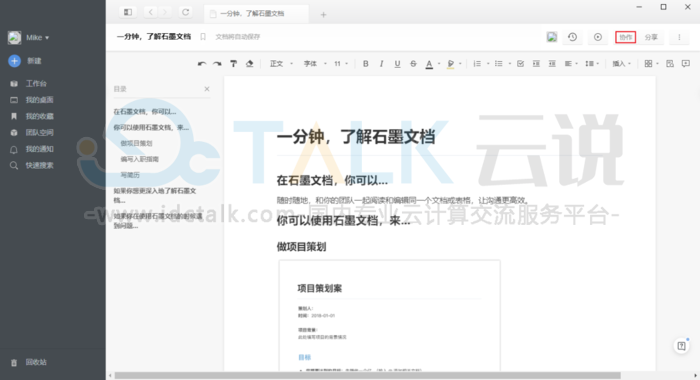Jump to outline item 做项目策划
Image resolution: width=700 pixels, height=380 pixels.
coord(136,143)
